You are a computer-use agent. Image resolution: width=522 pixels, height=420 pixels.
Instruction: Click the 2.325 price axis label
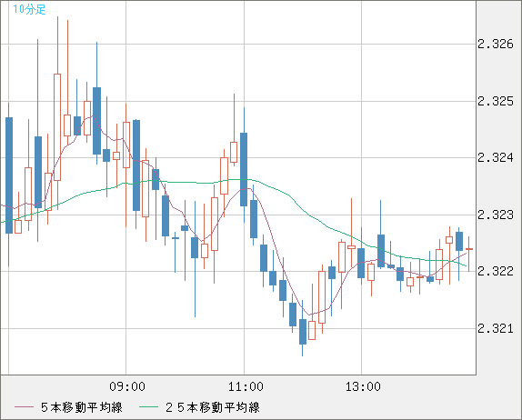tap(496, 101)
